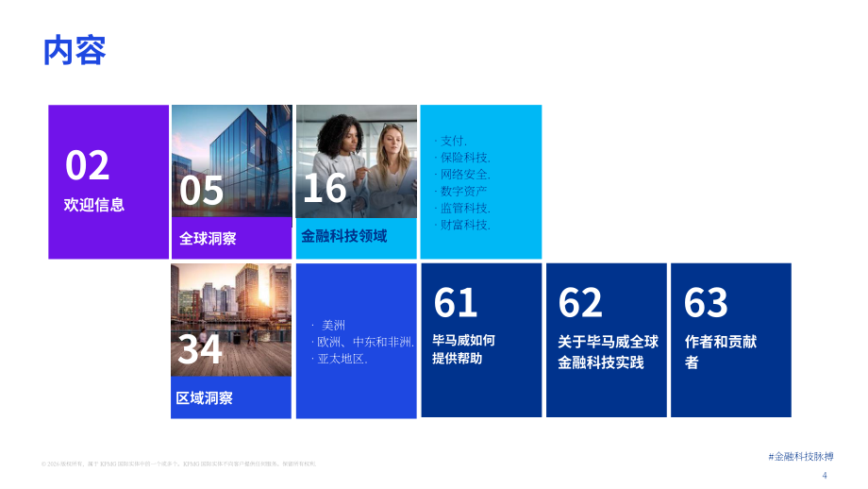Open the 02 欢迎信息 tile
The image size is (868, 489).
108,181
